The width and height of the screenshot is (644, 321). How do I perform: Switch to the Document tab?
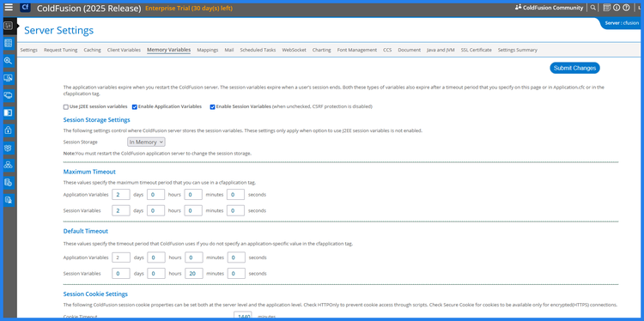point(409,50)
